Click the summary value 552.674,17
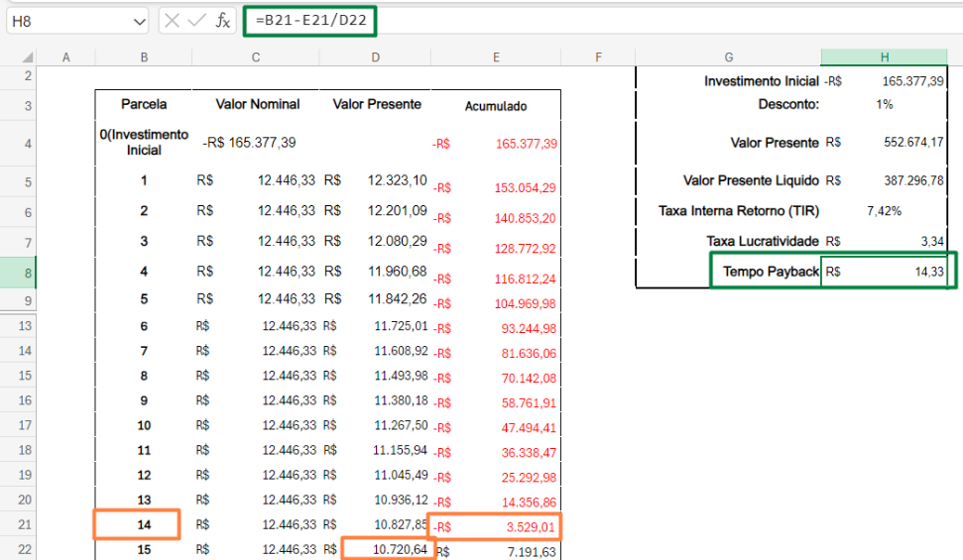 [885, 143]
